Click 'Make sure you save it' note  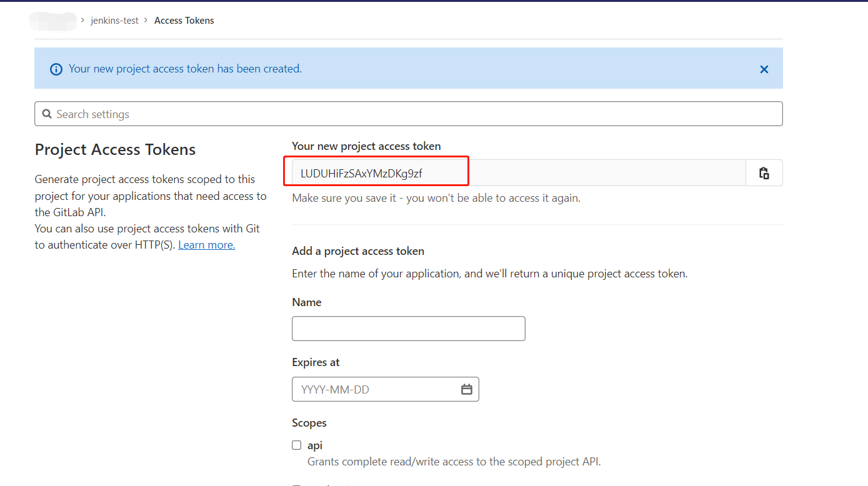(x=436, y=198)
